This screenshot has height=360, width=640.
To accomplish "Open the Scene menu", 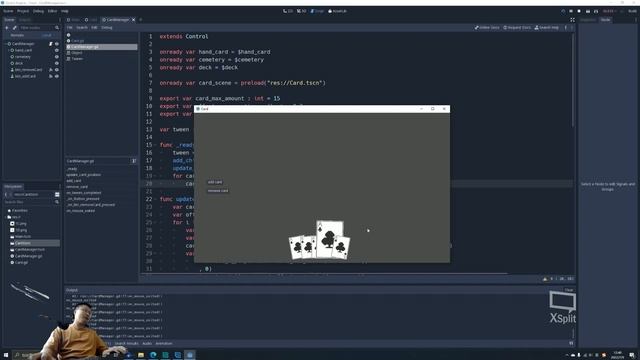I will pyautogui.click(x=8, y=11).
